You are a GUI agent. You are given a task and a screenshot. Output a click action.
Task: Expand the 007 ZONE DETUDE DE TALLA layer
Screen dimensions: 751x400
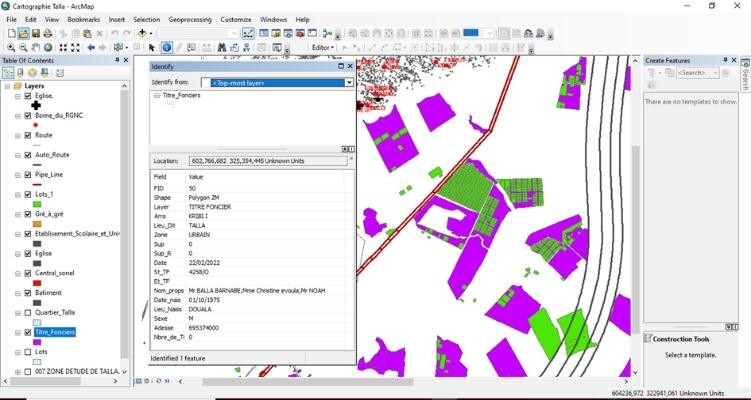pos(18,372)
